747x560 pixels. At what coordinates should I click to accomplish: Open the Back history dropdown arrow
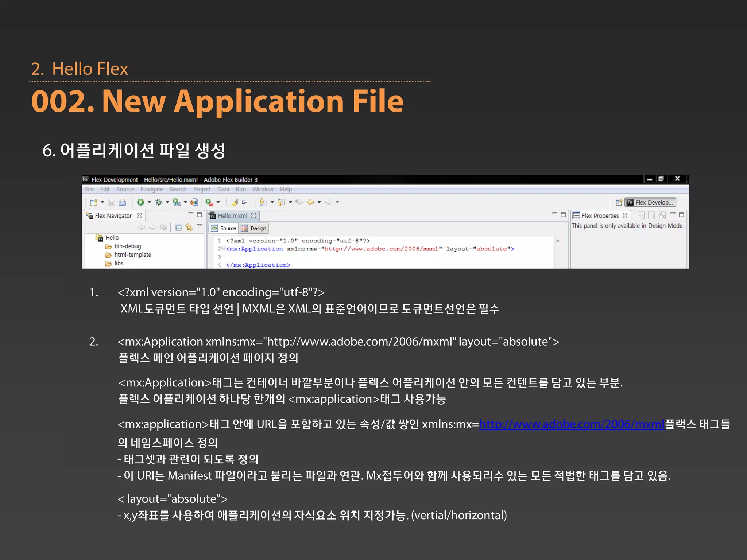pyautogui.click(x=319, y=202)
